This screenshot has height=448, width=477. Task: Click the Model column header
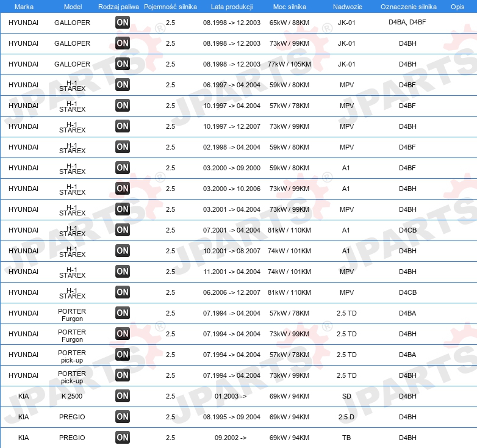click(73, 7)
